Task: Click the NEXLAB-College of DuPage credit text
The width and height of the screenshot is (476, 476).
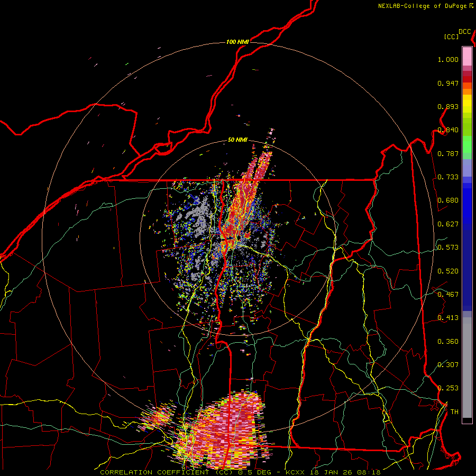Action: [x=422, y=6]
